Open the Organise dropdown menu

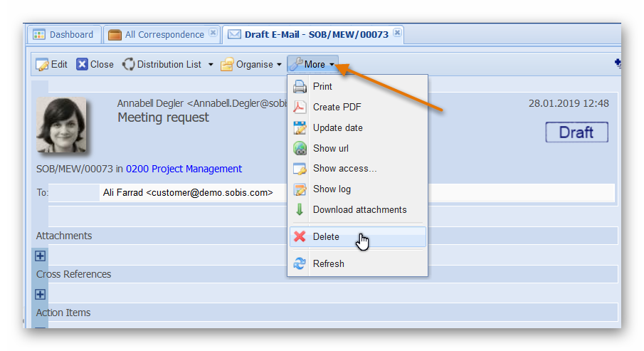(x=250, y=64)
